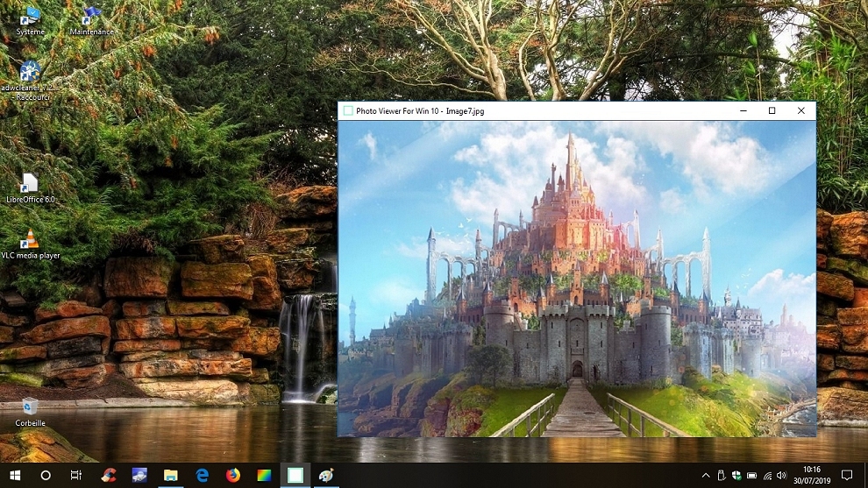Screen dimensions: 868x488
Task: Select the Corbeille recycle bin icon
Action: (x=30, y=413)
